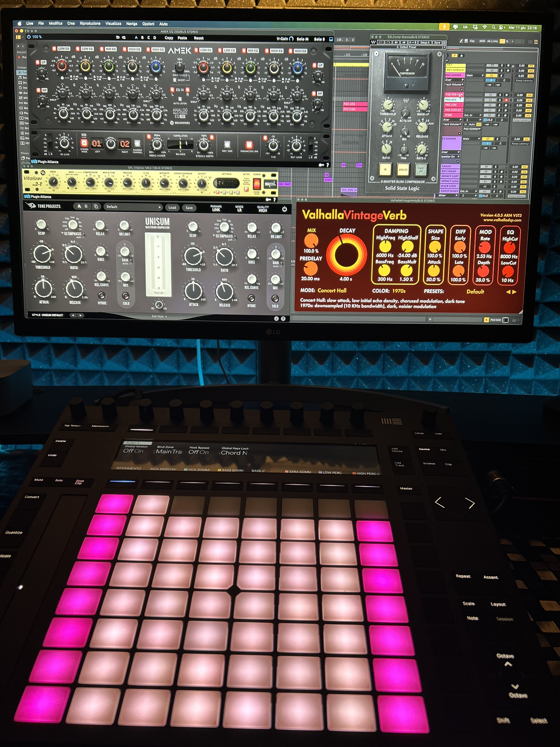Click the Ableton draw mode pencil icon
The image size is (560, 747).
coord(461,41)
